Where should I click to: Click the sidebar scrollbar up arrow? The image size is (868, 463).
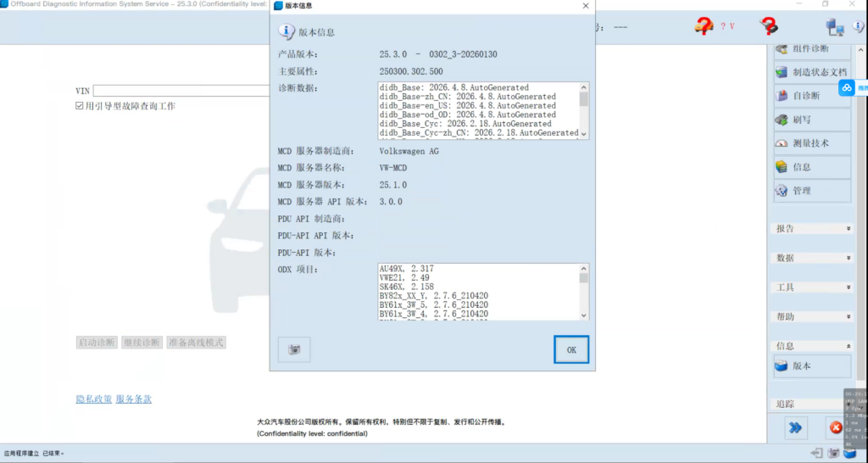tap(861, 48)
